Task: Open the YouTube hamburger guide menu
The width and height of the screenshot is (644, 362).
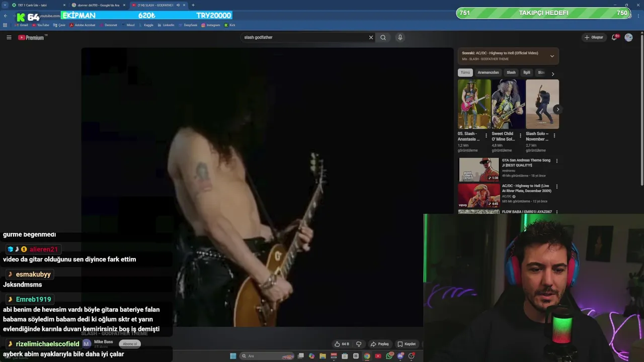Action: point(9,37)
